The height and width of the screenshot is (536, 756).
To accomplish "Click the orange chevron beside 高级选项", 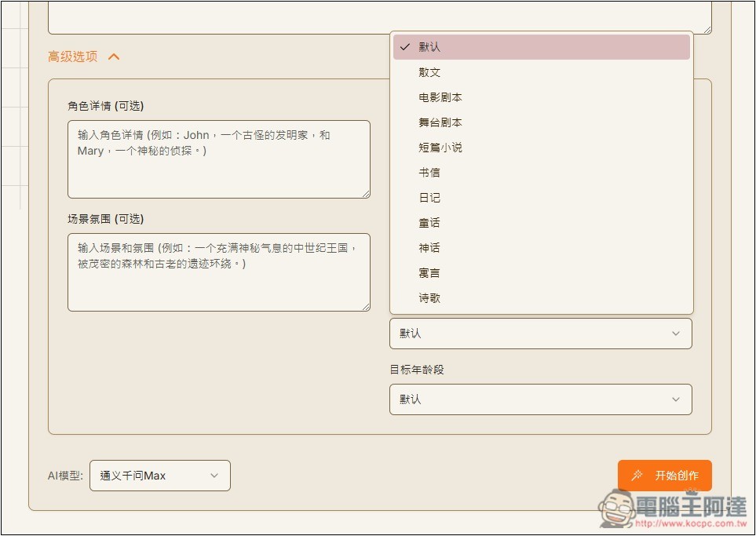I will coord(114,57).
